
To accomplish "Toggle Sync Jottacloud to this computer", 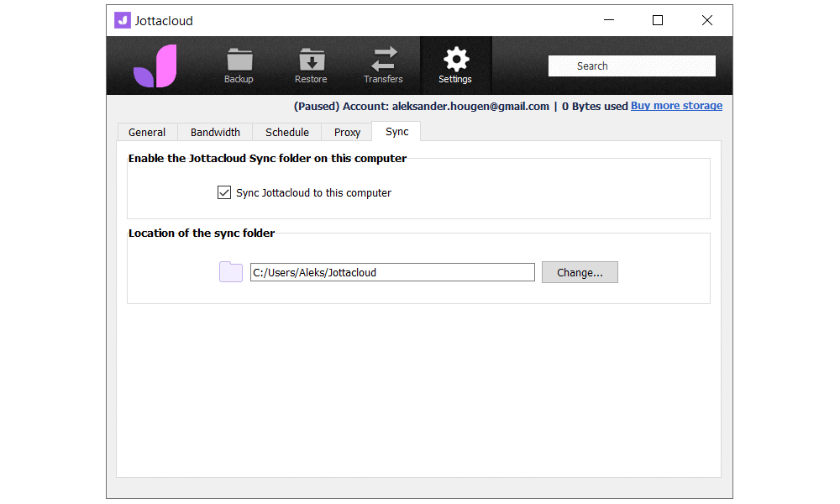I will (x=224, y=192).
